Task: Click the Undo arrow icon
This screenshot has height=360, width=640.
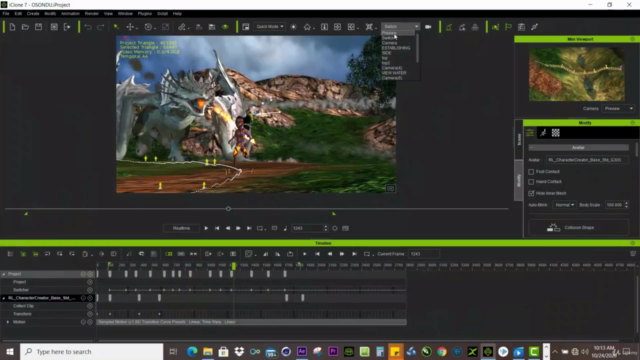Action: (x=88, y=27)
